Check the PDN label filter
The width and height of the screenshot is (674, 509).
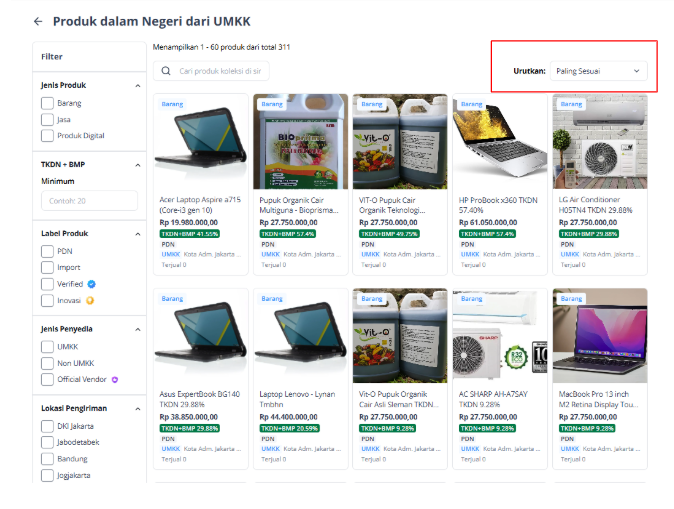pyautogui.click(x=47, y=251)
